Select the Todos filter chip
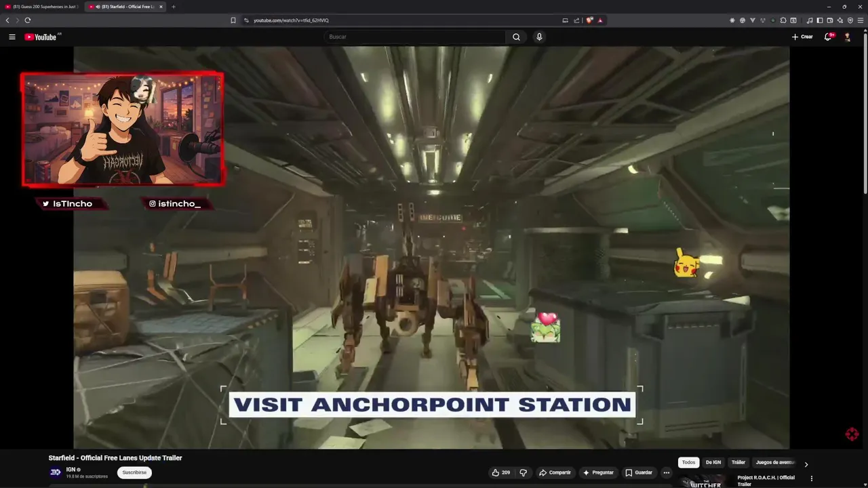 (x=688, y=462)
